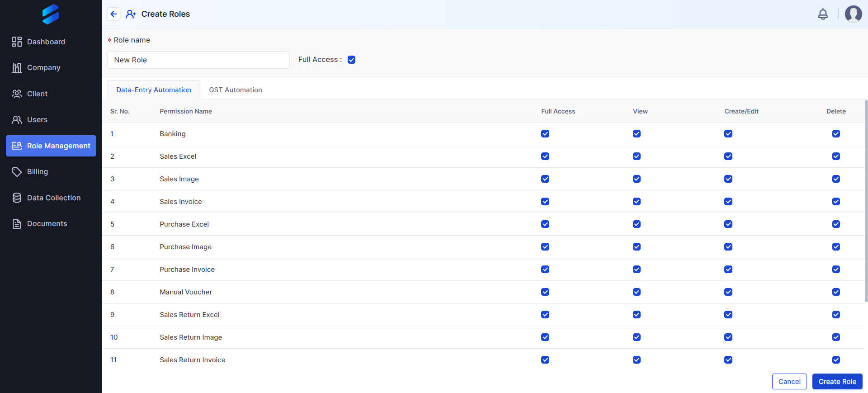Toggle Create/Edit for Purchase Excel

(x=728, y=224)
